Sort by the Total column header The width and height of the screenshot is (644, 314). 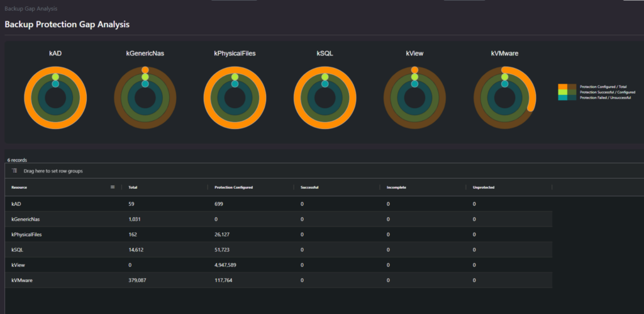[133, 188]
